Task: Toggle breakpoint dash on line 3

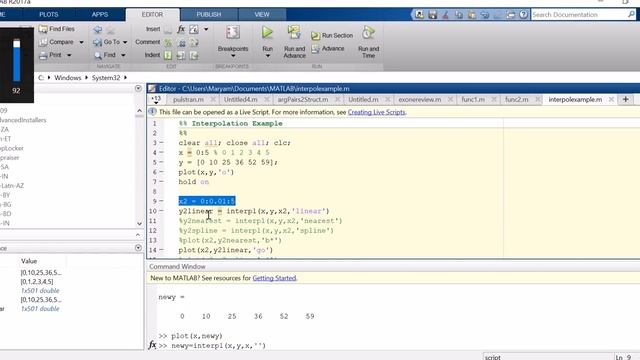Action: (162, 142)
